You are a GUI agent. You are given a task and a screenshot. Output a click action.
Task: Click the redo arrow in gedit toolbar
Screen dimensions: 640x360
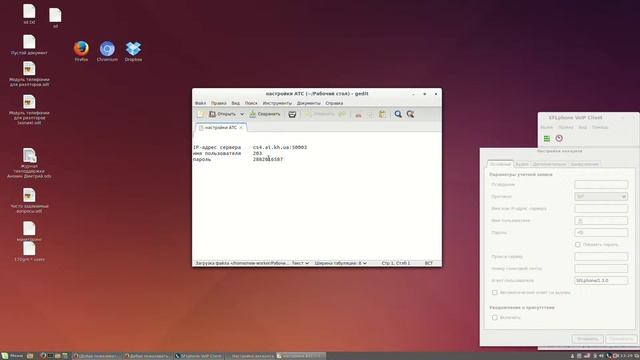[x=342, y=114]
